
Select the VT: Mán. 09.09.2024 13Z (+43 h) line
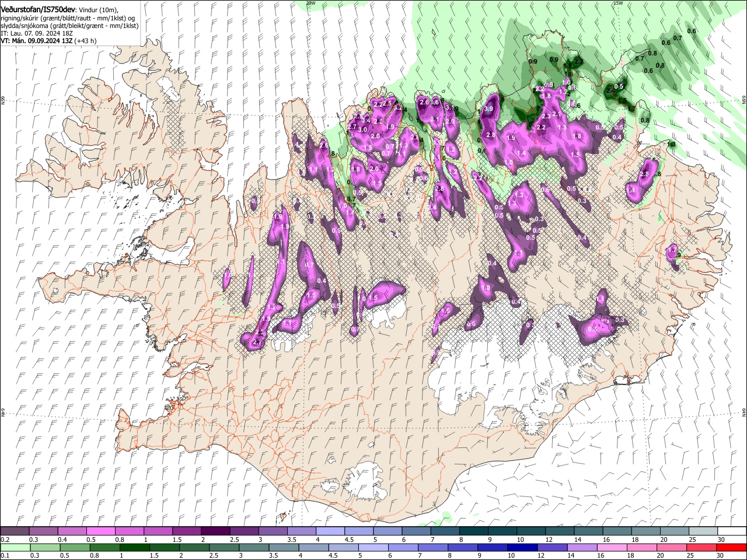tap(48, 41)
